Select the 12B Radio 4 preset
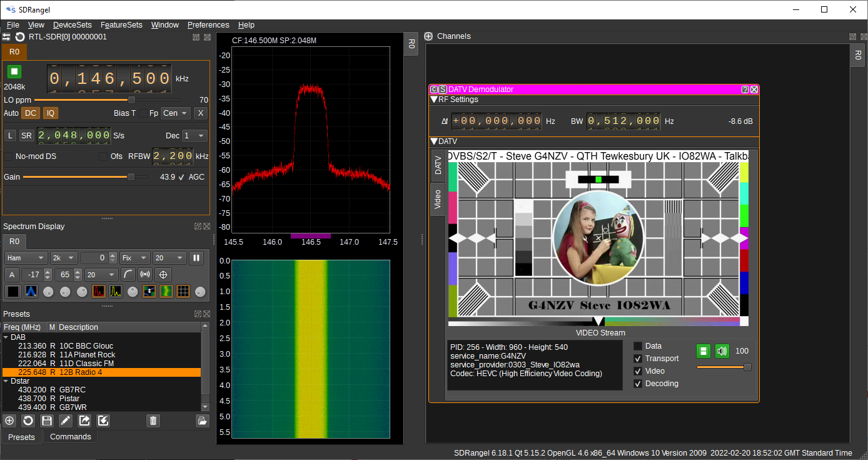The height and width of the screenshot is (460, 868). (101, 372)
